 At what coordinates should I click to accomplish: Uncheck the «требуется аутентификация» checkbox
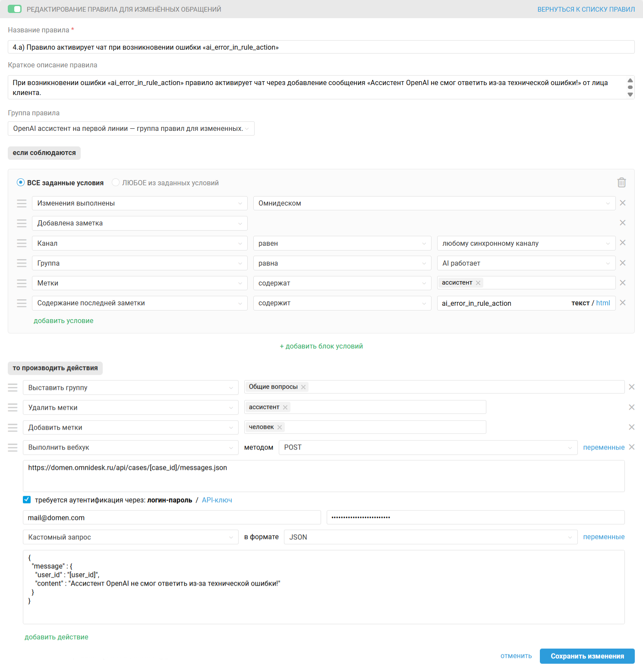[27, 500]
